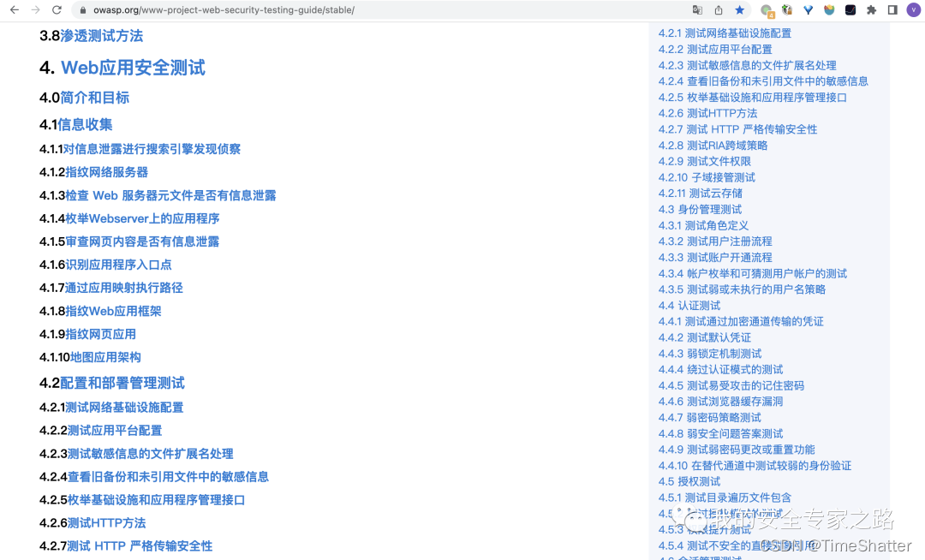Open the blue funnel extension
This screenshot has width=925, height=560.
pyautogui.click(x=809, y=10)
